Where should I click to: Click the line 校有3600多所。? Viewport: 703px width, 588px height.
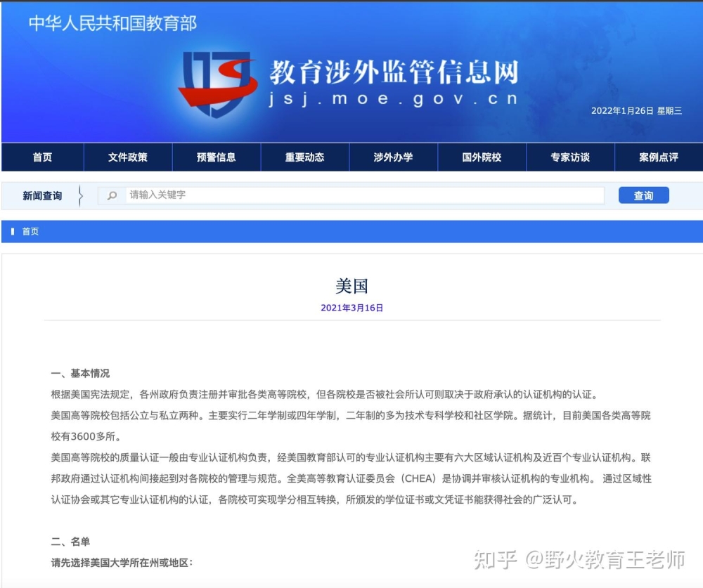86,436
